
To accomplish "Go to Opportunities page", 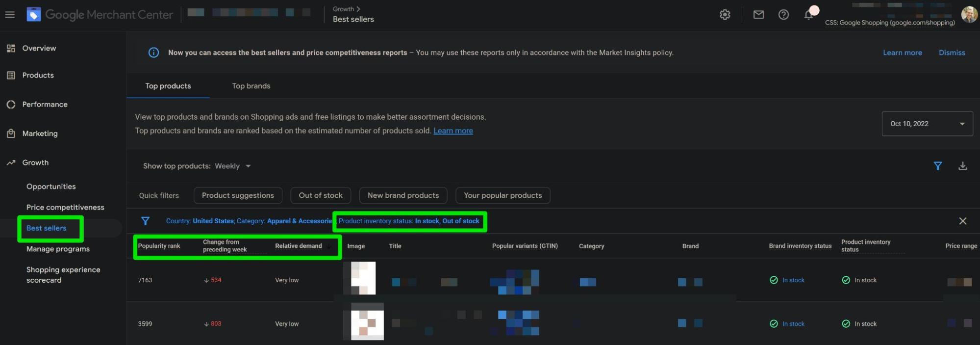I will (x=51, y=186).
